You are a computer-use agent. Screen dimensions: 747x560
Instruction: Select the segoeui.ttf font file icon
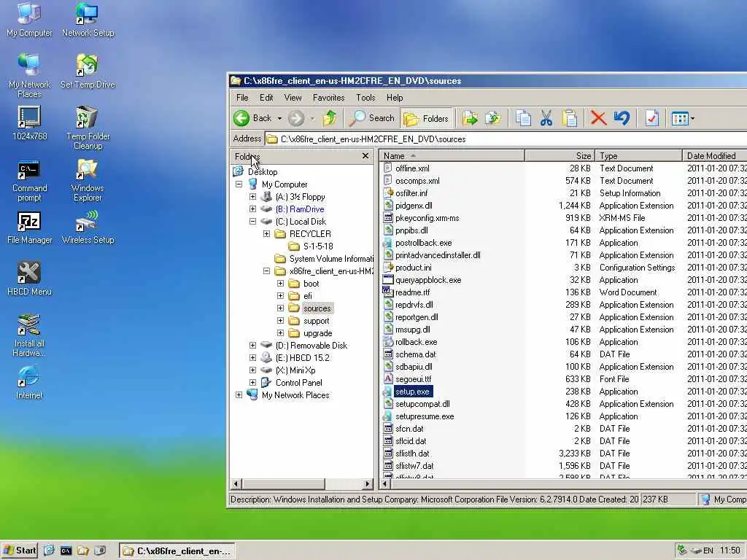pyautogui.click(x=388, y=379)
